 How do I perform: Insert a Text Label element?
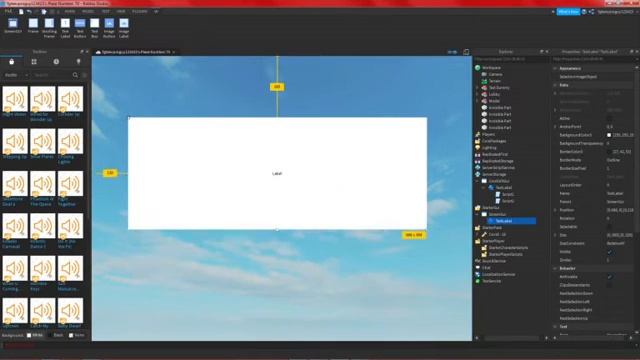[x=65, y=28]
